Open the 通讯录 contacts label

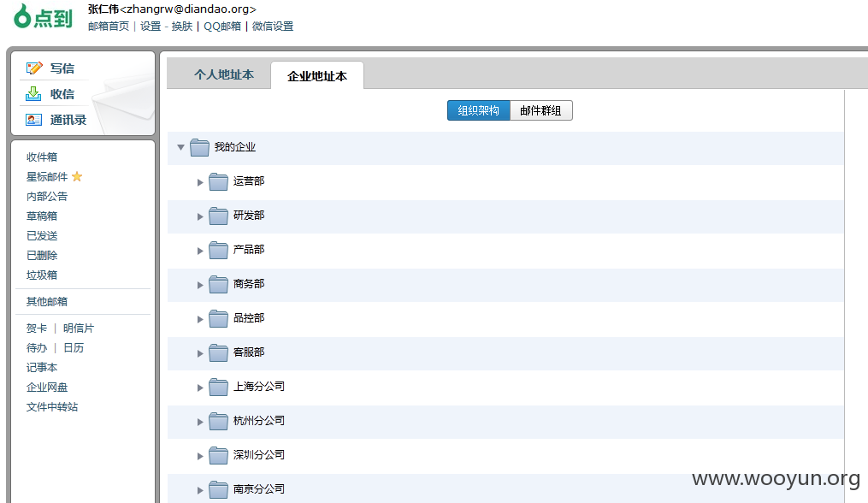[x=68, y=120]
